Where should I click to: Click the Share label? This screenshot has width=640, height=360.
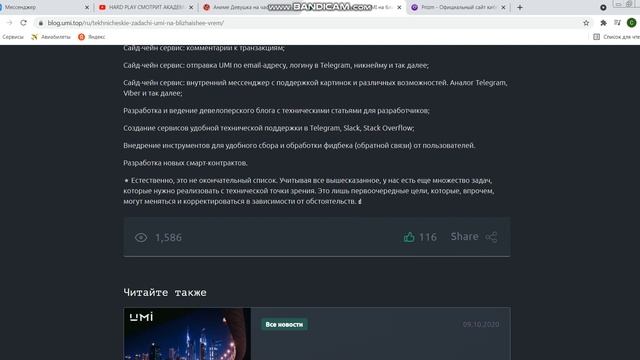[464, 236]
